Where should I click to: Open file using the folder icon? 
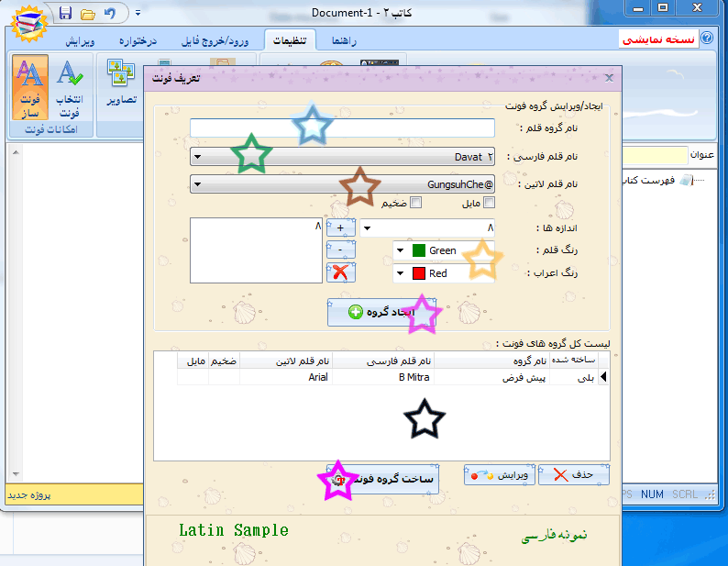click(x=87, y=14)
